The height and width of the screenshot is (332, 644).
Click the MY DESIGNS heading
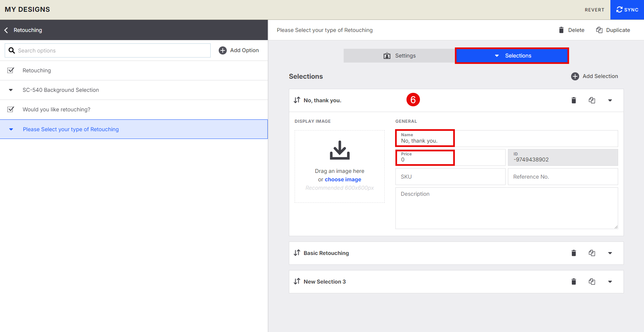[27, 9]
